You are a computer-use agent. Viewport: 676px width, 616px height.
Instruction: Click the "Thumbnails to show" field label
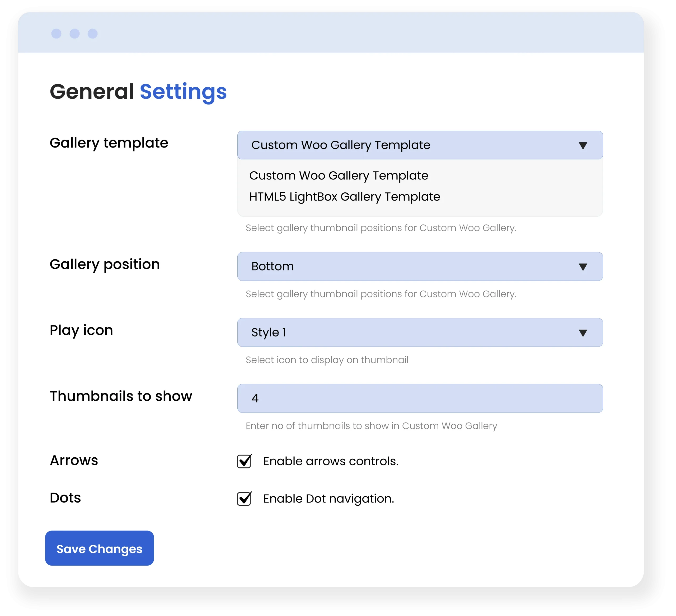coord(121,396)
